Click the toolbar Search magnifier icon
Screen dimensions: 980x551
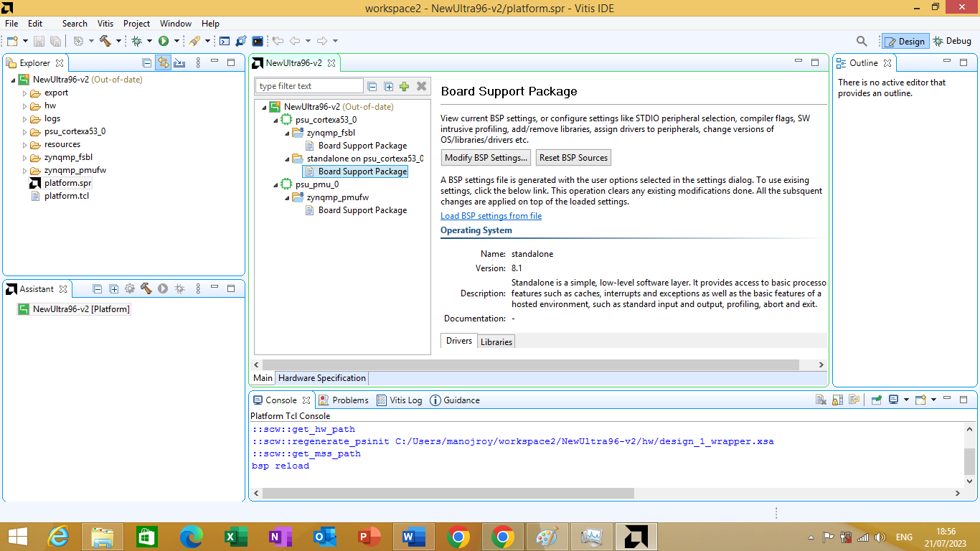[862, 41]
